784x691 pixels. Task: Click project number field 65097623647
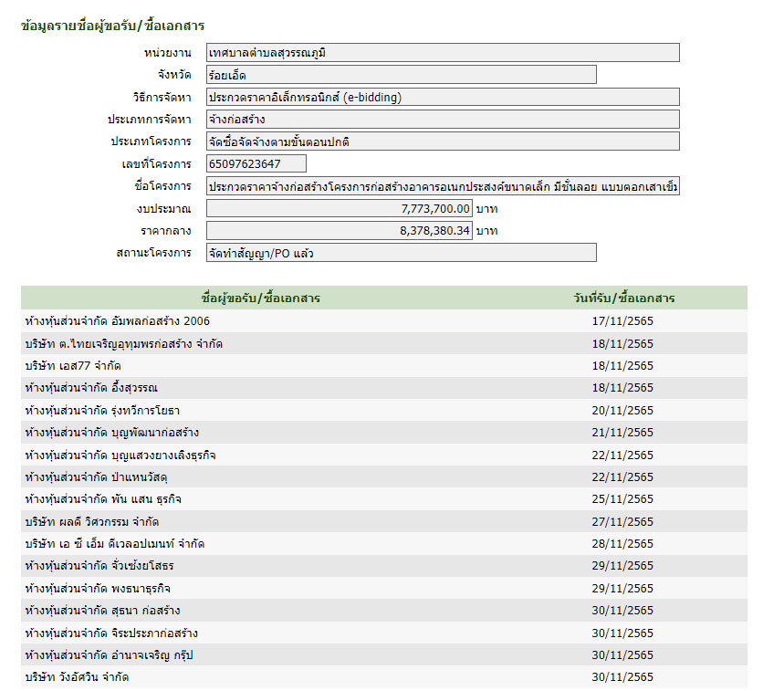(256, 164)
